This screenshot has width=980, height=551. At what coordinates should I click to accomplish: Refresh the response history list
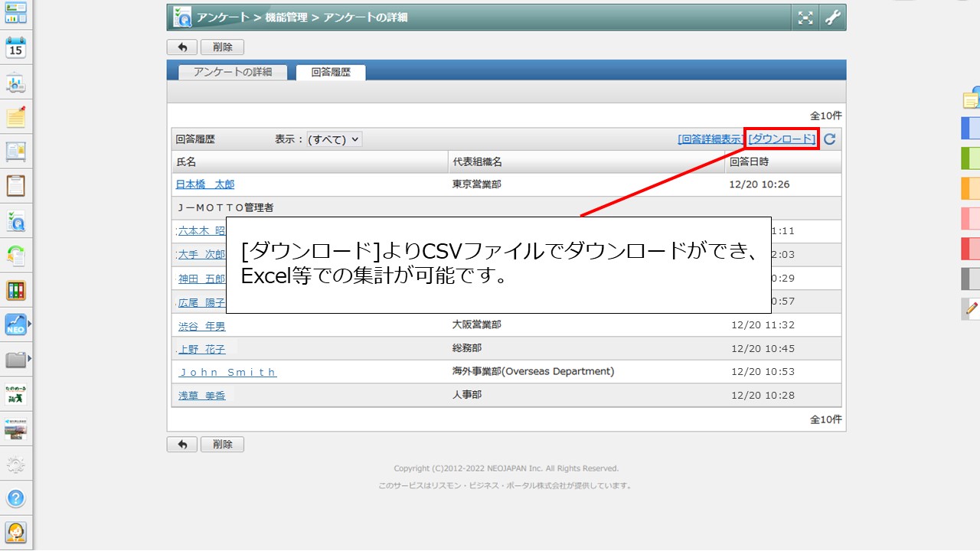point(829,139)
